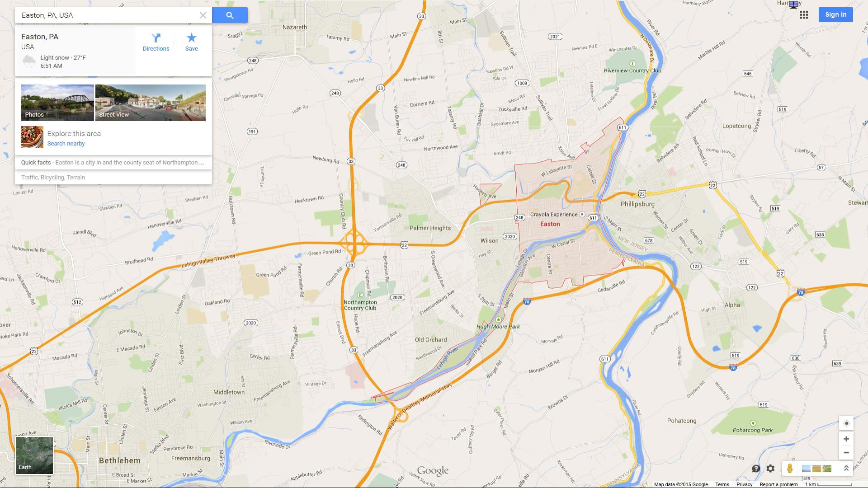The image size is (868, 488).
Task: Expand the imagery strip with double chevron
Action: coord(846,469)
